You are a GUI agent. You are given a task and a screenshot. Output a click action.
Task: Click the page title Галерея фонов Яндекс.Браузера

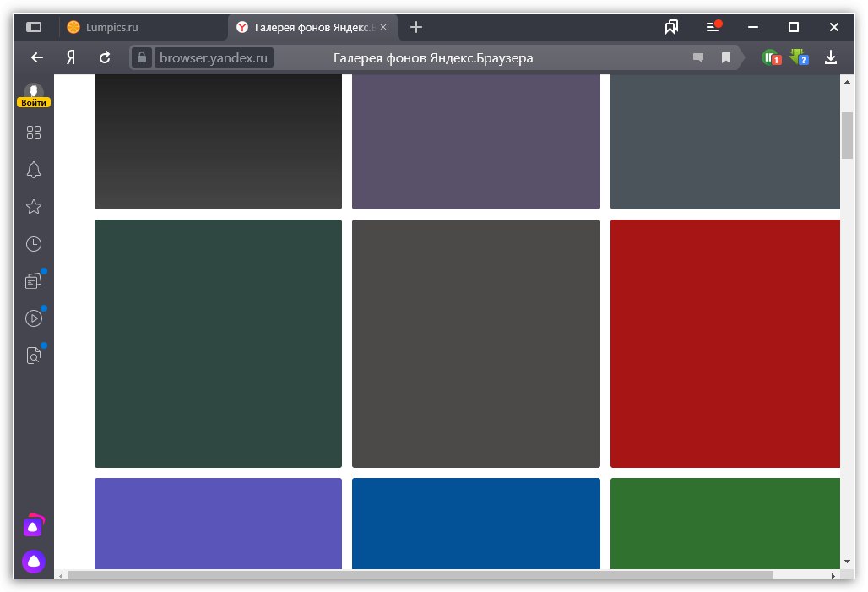click(x=433, y=58)
